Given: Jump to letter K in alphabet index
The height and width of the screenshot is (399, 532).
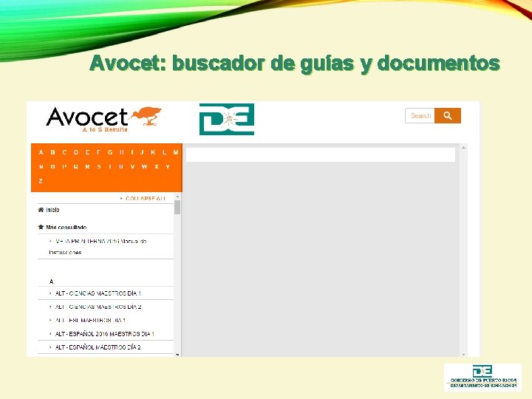Looking at the screenshot, I should (153, 152).
